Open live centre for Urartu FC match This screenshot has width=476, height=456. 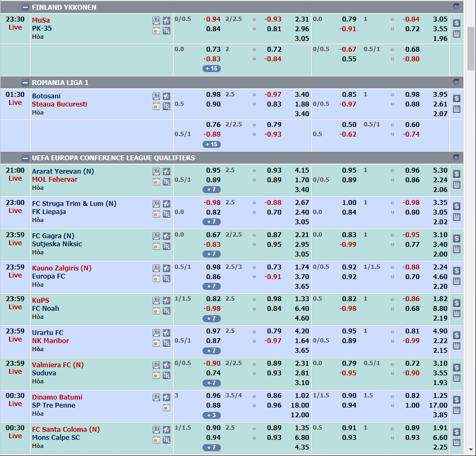coord(156,333)
